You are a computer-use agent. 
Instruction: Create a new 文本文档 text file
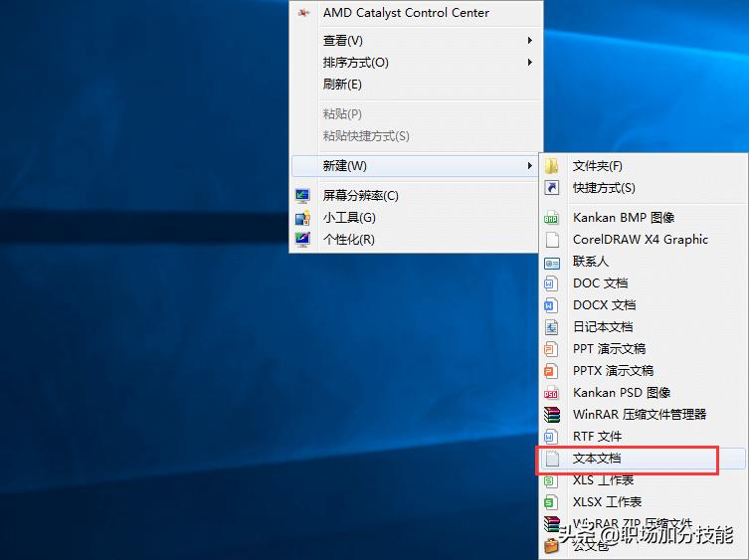point(643,459)
